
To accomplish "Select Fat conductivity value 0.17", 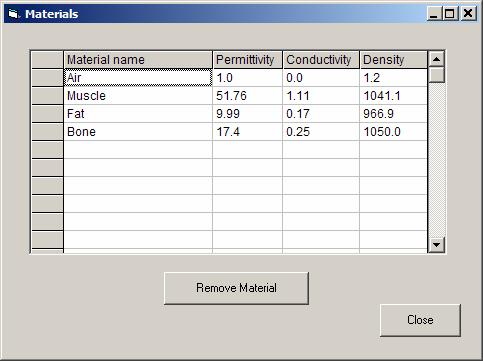I will click(321, 114).
